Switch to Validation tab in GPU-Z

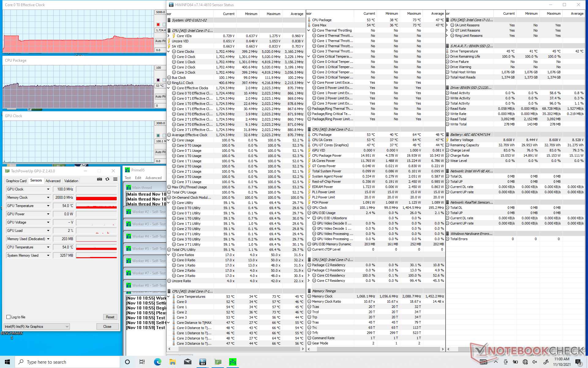pos(71,181)
